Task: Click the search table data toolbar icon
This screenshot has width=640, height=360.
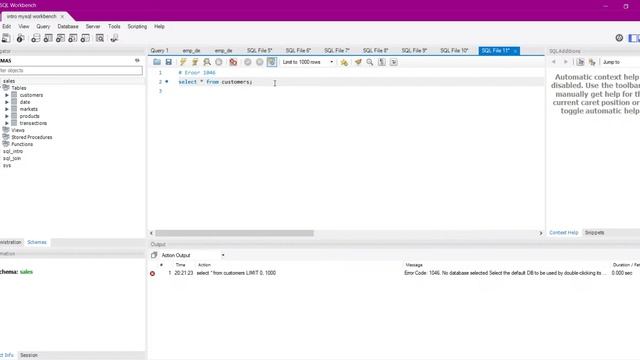Action: pos(100,38)
